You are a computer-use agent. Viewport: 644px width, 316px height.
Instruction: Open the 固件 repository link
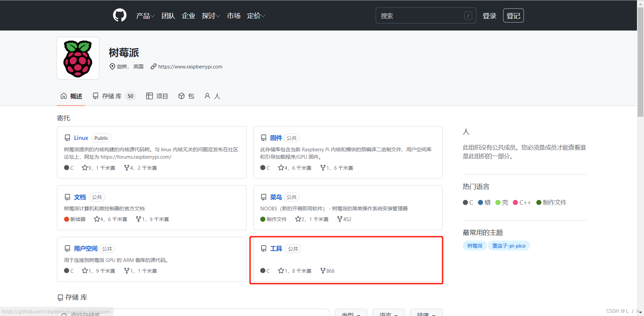(x=276, y=138)
